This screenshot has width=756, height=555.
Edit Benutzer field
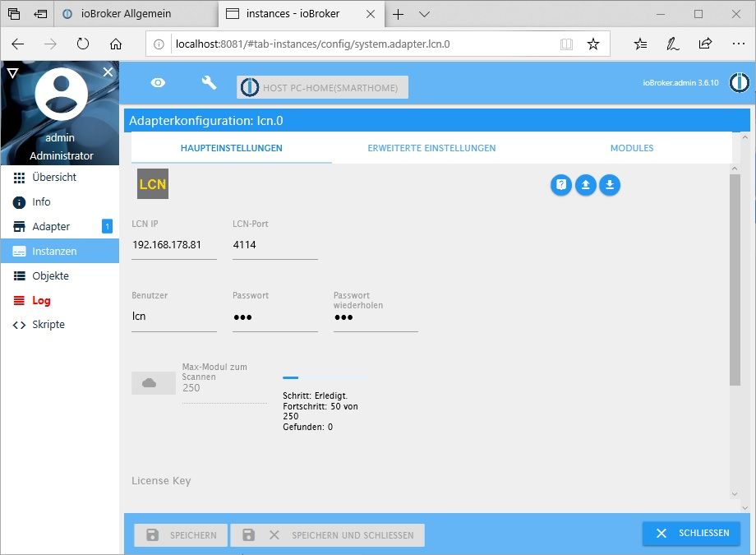pos(174,316)
